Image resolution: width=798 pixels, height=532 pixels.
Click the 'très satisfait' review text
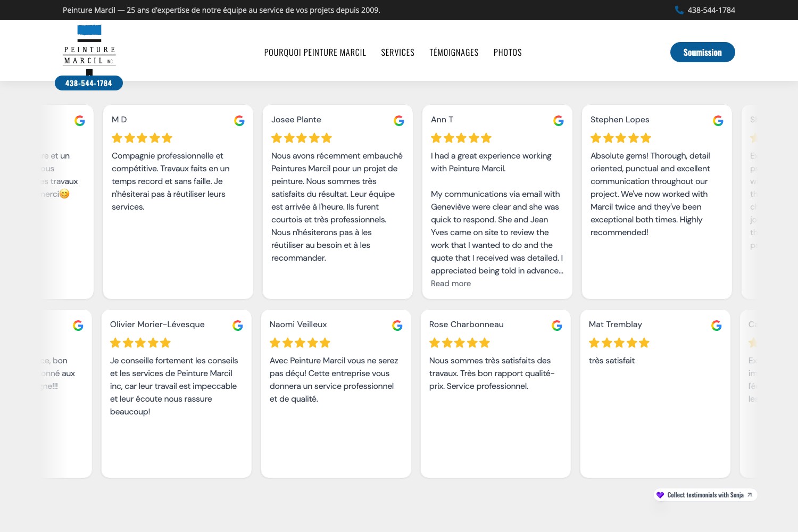point(612,361)
